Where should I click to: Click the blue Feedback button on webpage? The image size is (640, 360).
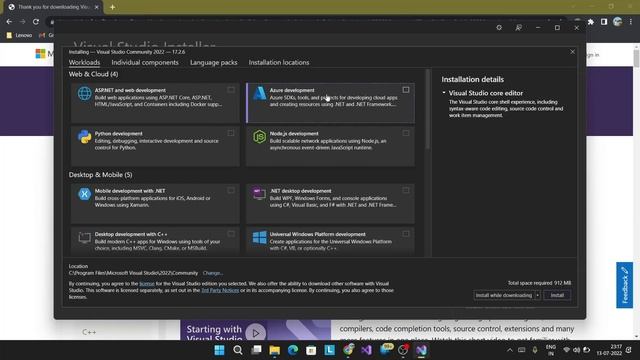pyautogui.click(x=624, y=285)
